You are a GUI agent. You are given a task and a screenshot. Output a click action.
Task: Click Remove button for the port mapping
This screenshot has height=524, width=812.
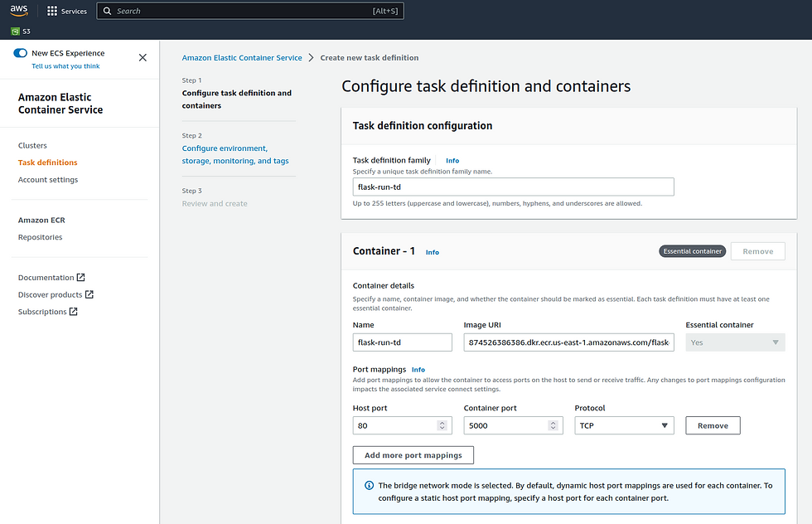click(x=713, y=425)
